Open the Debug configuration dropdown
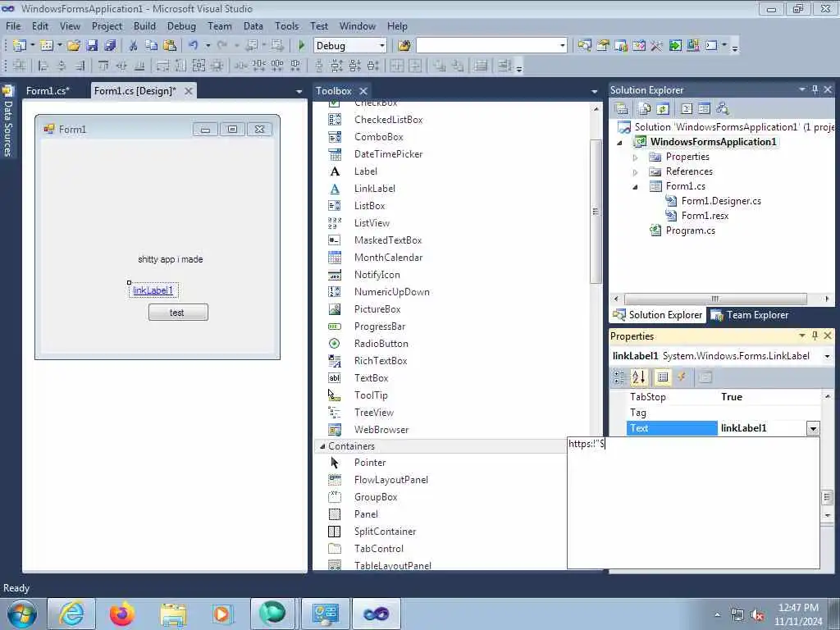Viewport: 840px width, 630px height. (382, 46)
